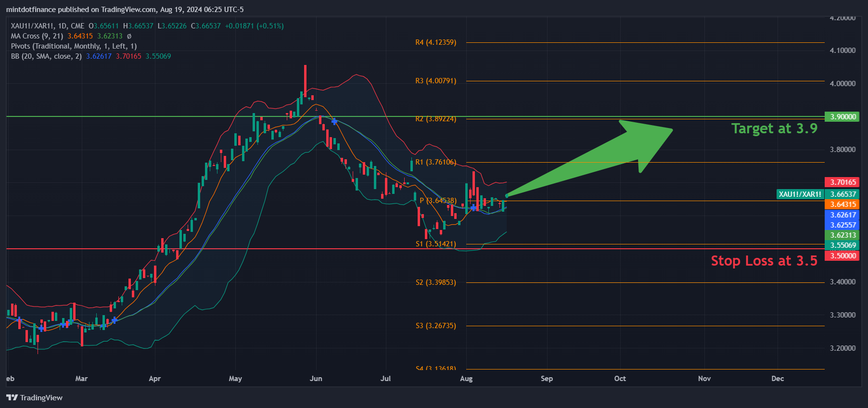Click the 3.80000 price scale label
The width and height of the screenshot is (868, 408).
[843, 150]
